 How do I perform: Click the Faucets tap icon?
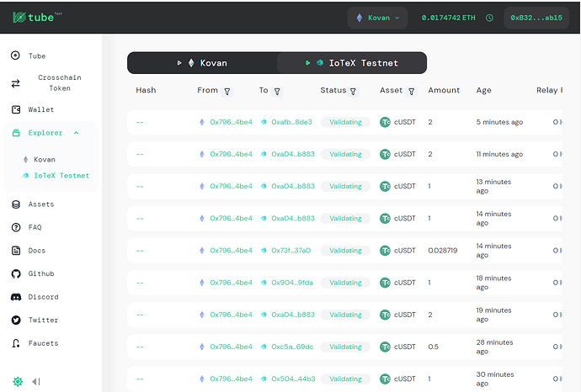(x=15, y=343)
